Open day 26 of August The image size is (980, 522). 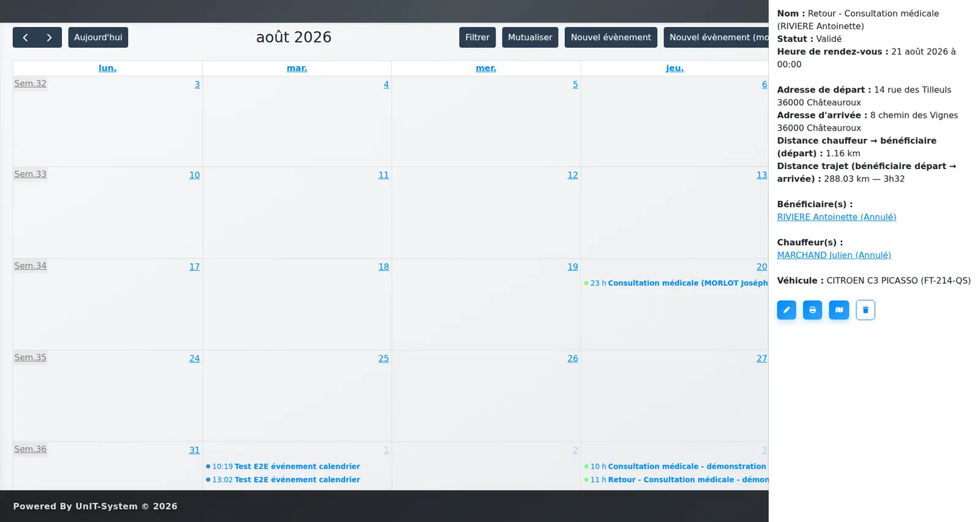pyautogui.click(x=573, y=358)
